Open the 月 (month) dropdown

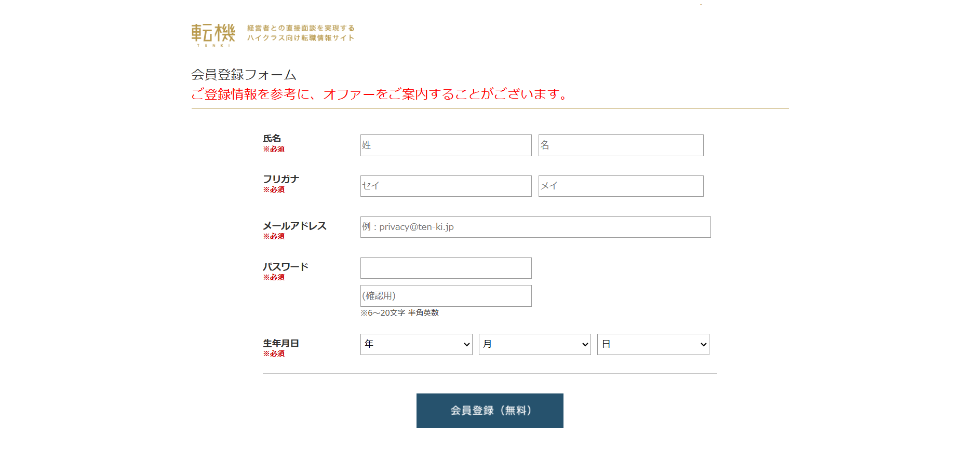534,344
